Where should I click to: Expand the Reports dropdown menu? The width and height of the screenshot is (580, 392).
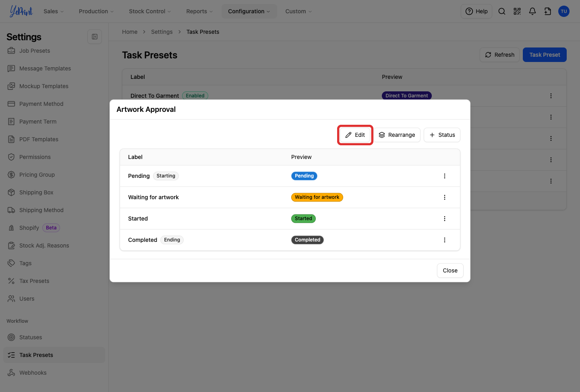point(199,11)
